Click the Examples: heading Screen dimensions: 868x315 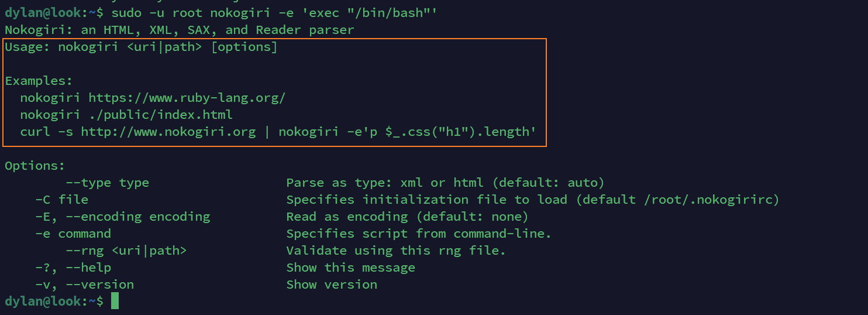pyautogui.click(x=39, y=81)
